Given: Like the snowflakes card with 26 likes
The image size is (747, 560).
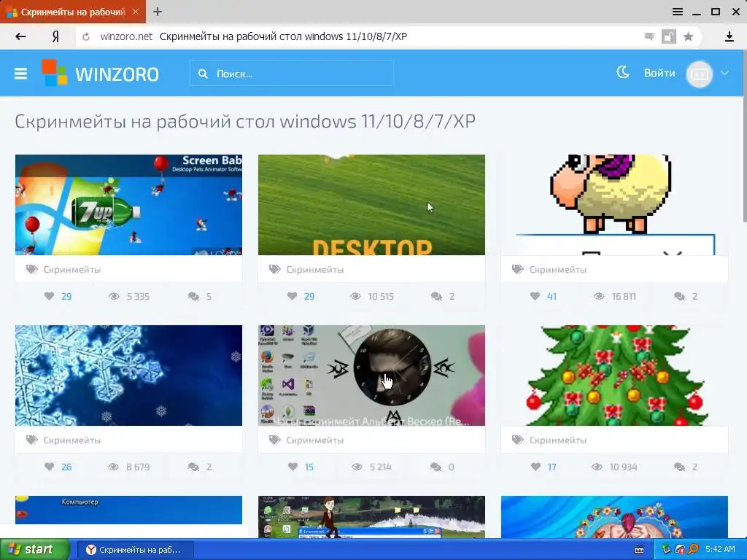Looking at the screenshot, I should [49, 467].
